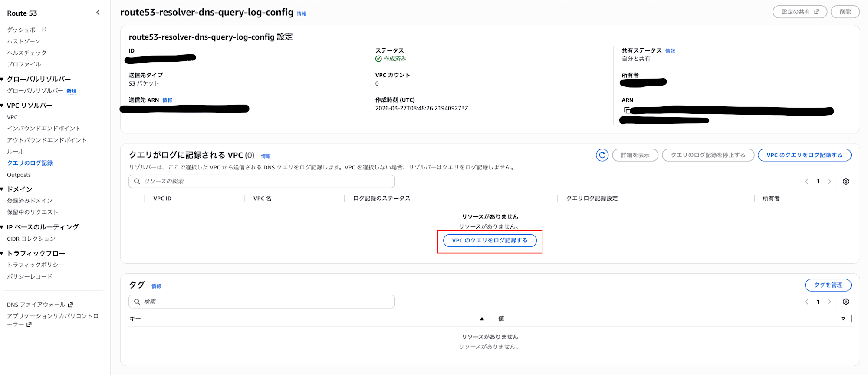The height and width of the screenshot is (375, 868).
Task: Click the VPC 名 column header
Action: (262, 199)
